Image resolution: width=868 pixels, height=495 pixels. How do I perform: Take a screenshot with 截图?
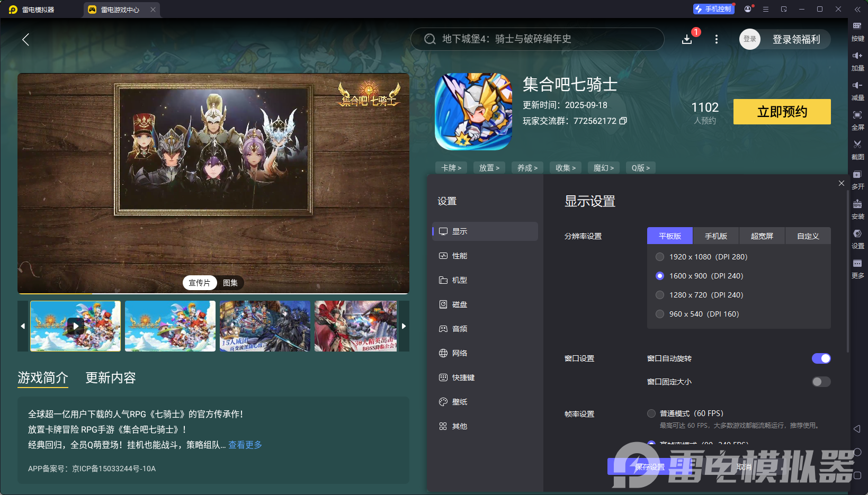click(x=857, y=150)
